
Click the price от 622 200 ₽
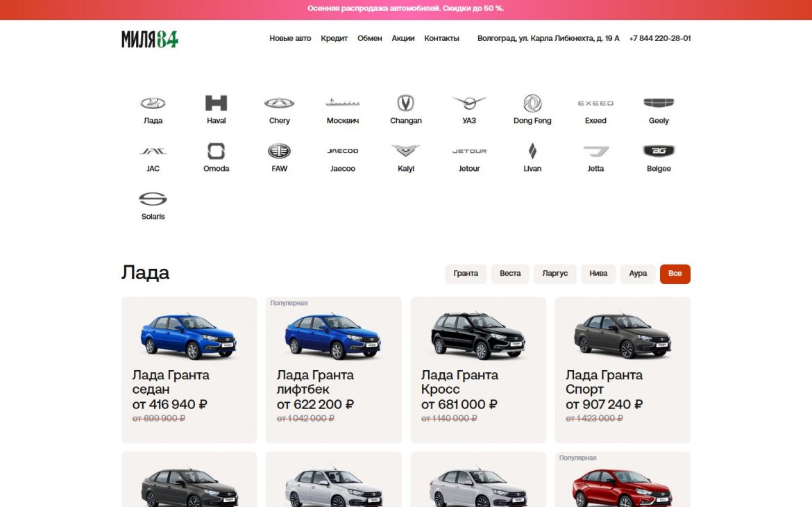[315, 404]
